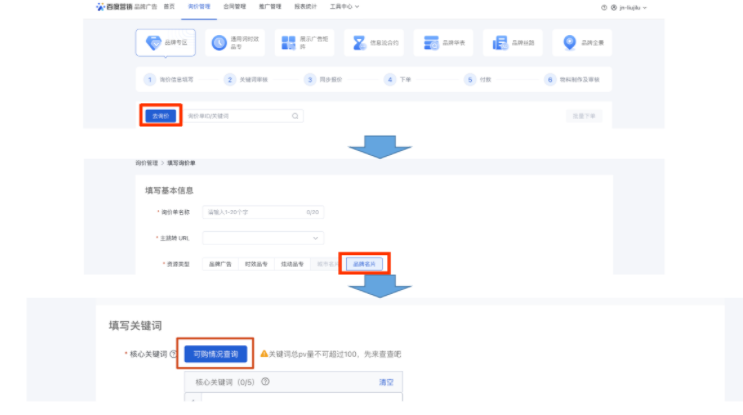743x415 pixels.
Task: Switch to the 询价管理 tab
Action: point(199,7)
